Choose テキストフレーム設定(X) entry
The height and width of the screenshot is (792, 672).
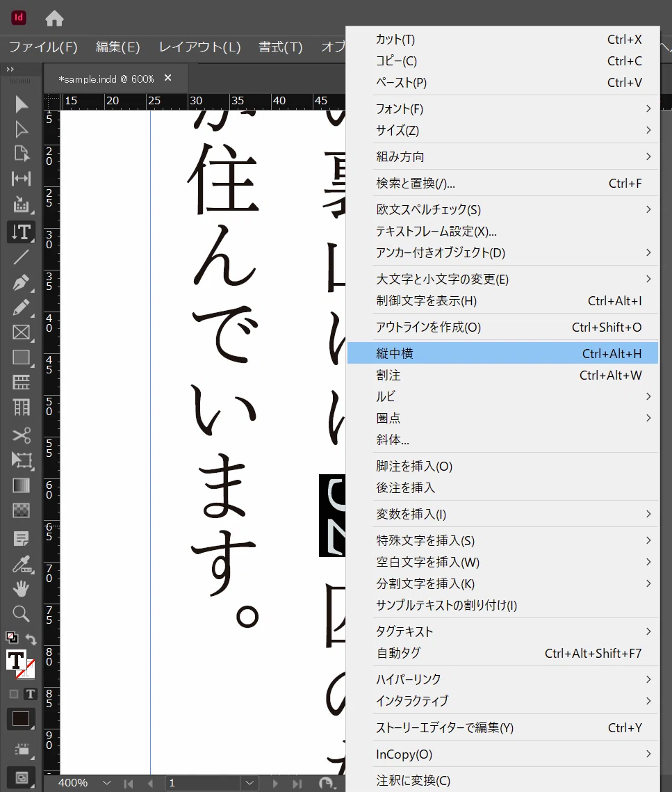(503, 232)
